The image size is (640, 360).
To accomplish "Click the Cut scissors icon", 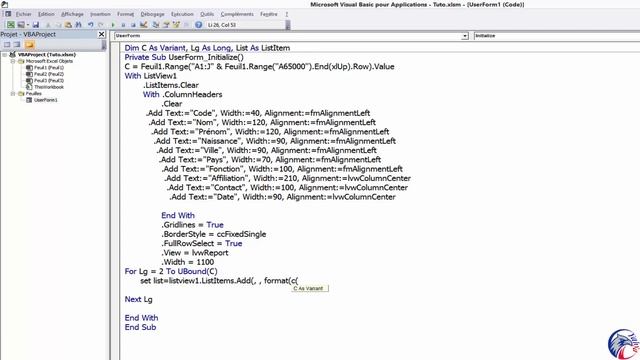I will [x=48, y=25].
